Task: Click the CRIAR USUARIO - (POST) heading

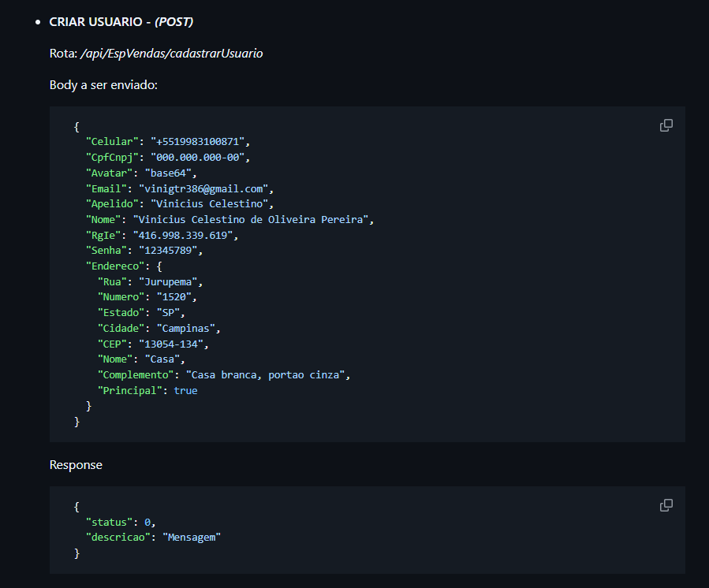Action: click(x=121, y=22)
